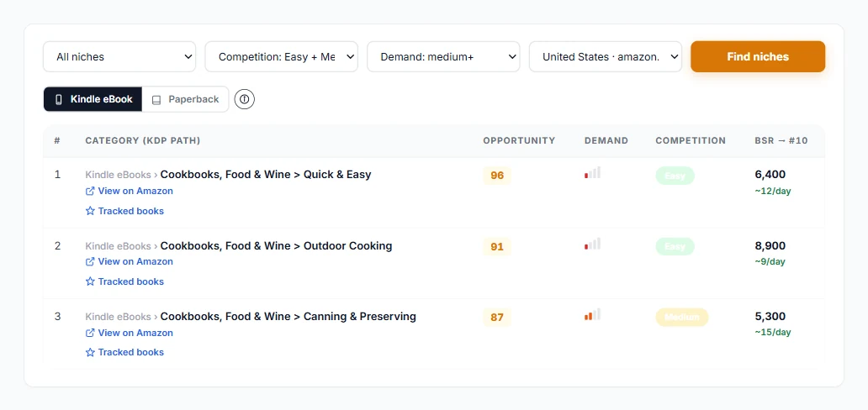
Task: Click the opportunity score 91
Action: pos(497,247)
